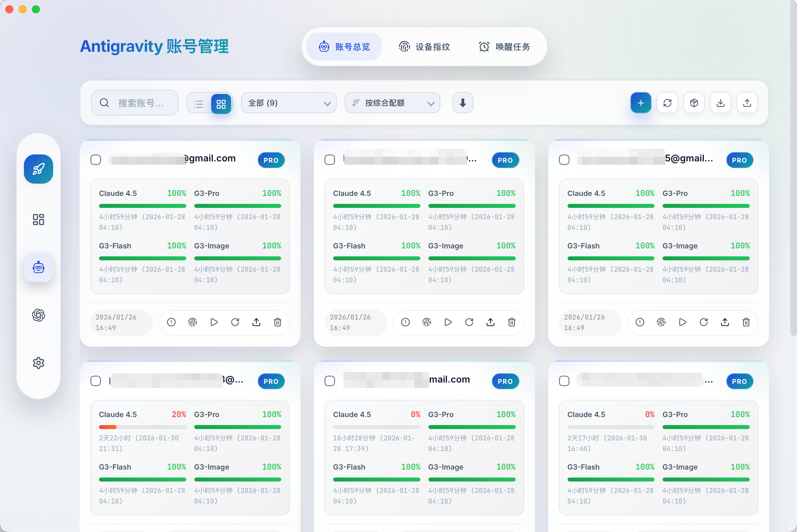The width and height of the screenshot is (797, 532).
Task: Switch to the 设备指纹 tab
Action: click(424, 47)
